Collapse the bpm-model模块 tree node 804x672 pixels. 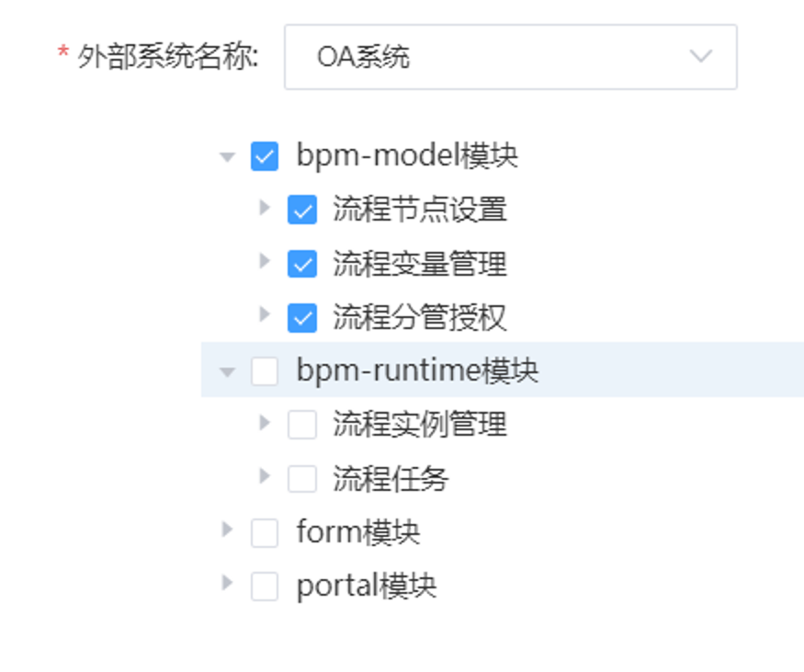(x=228, y=157)
